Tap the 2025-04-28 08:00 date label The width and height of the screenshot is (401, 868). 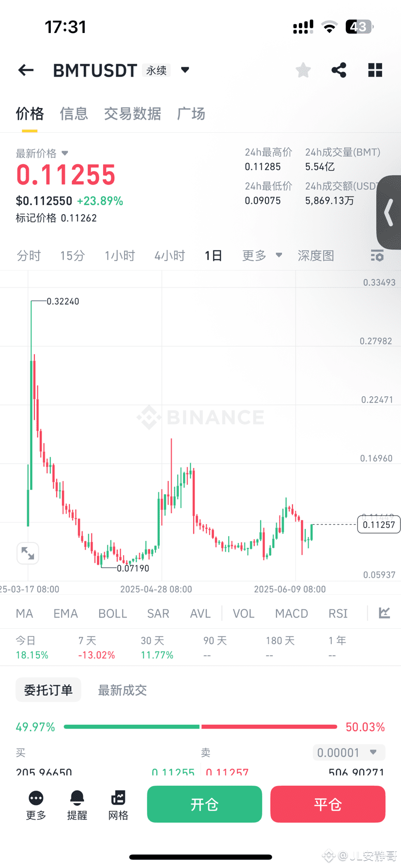[x=156, y=589]
